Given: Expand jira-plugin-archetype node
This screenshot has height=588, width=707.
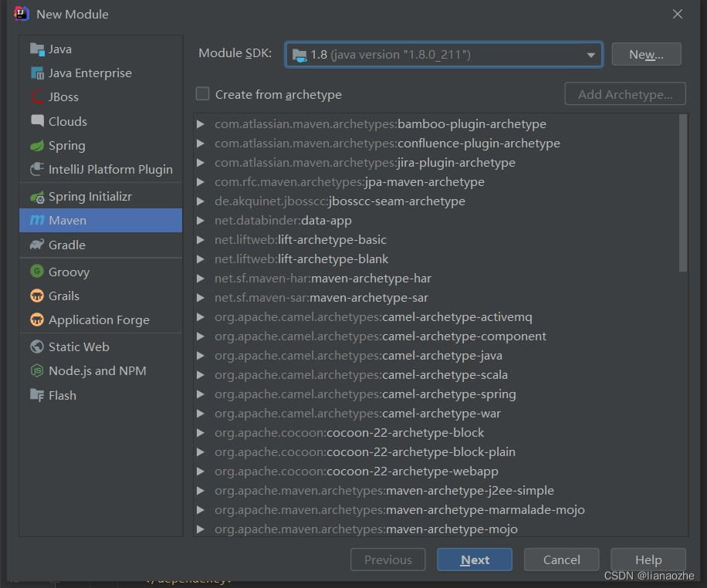Looking at the screenshot, I should coord(201,162).
